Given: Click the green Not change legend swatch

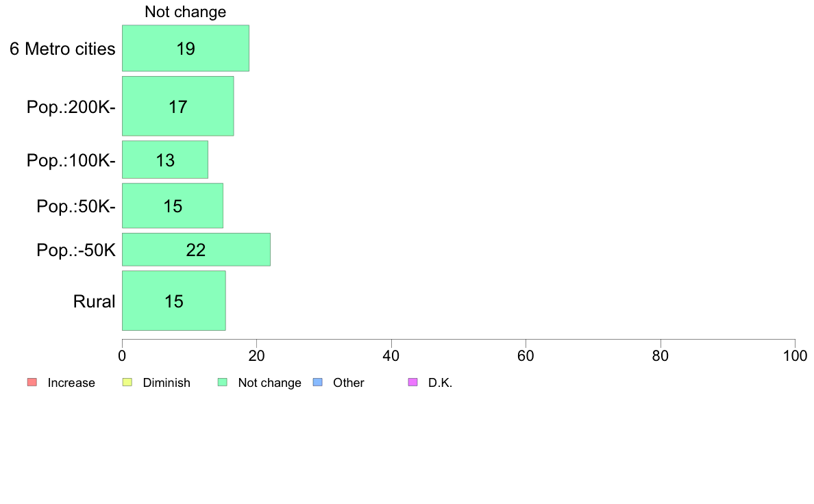Looking at the screenshot, I should (x=223, y=383).
